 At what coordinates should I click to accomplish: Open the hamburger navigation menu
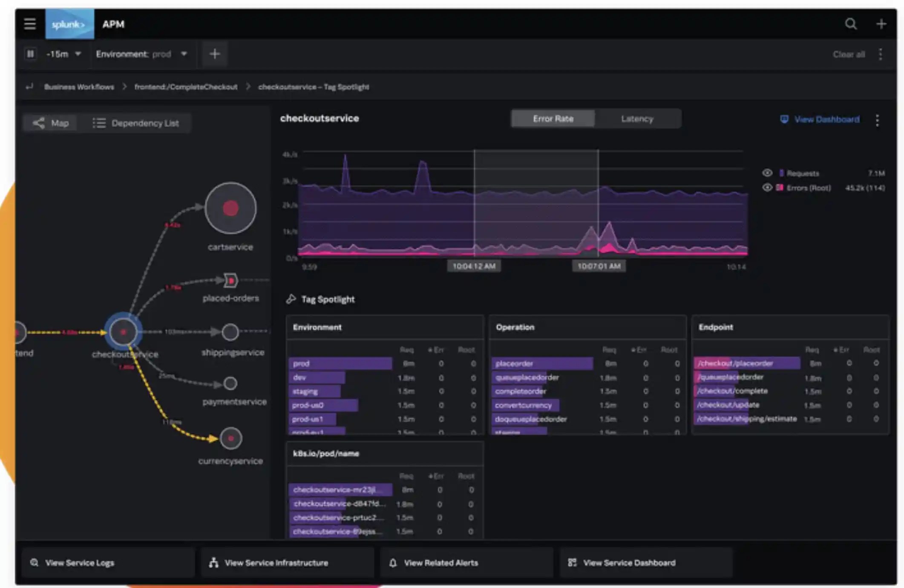coord(30,24)
